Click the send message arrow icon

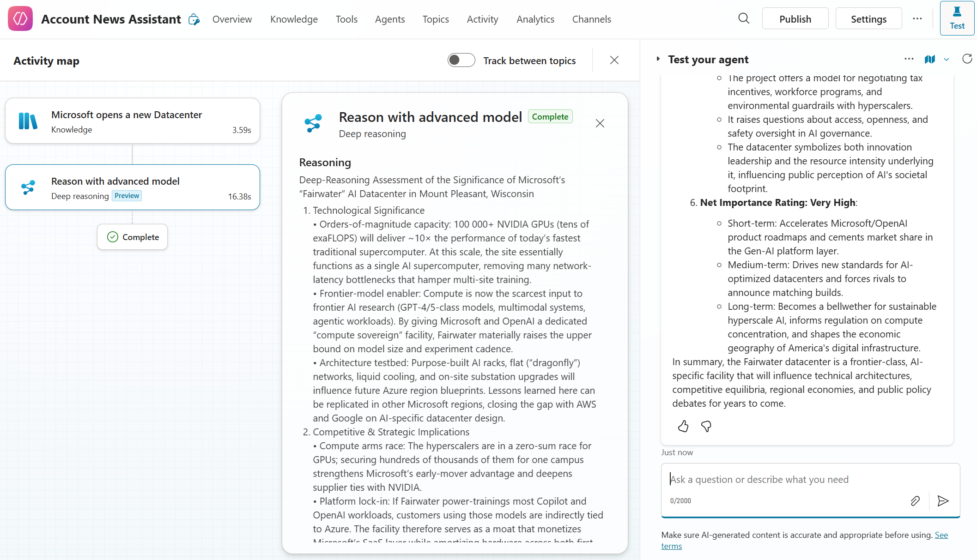943,501
